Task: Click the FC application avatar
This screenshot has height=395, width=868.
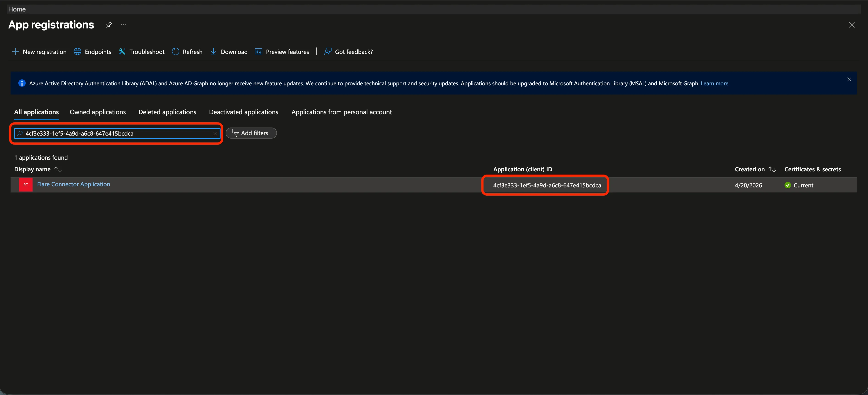Action: pyautogui.click(x=26, y=185)
